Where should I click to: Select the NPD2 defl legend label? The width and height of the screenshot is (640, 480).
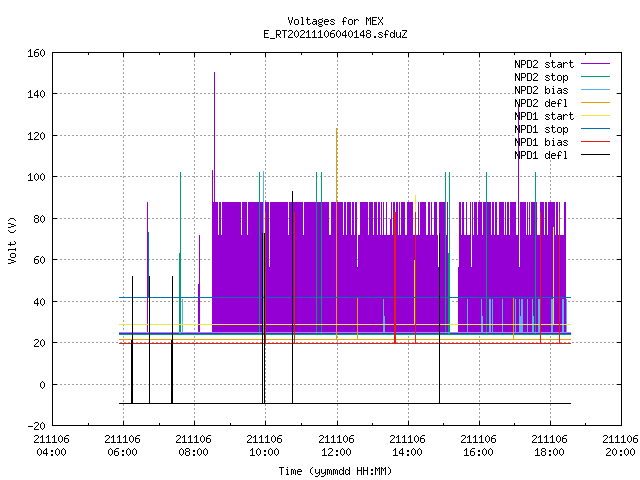[541, 103]
